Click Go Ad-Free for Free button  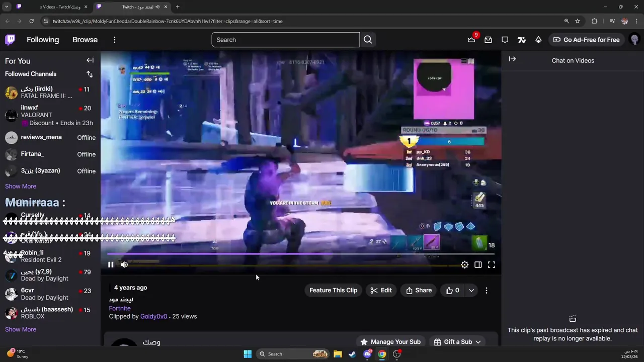[586, 40]
